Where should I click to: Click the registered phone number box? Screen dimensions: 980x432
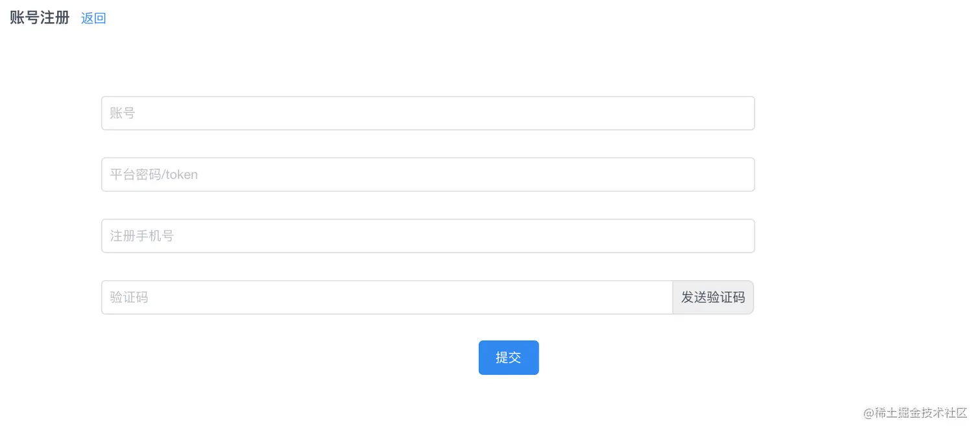point(428,235)
